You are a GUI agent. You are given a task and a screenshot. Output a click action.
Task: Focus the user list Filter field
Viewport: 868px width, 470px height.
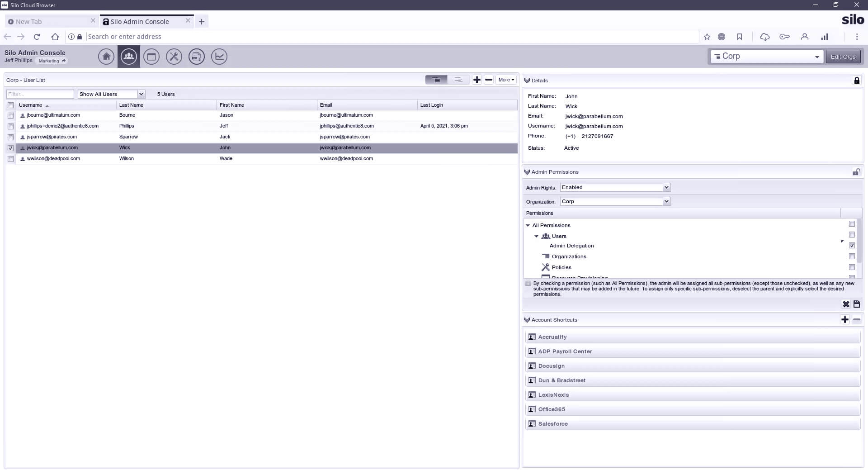pyautogui.click(x=40, y=94)
